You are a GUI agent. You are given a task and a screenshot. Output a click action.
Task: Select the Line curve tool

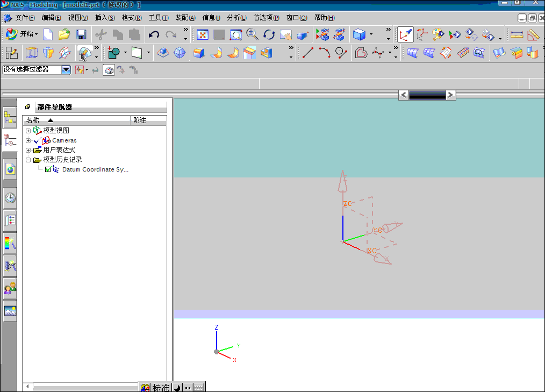click(308, 53)
